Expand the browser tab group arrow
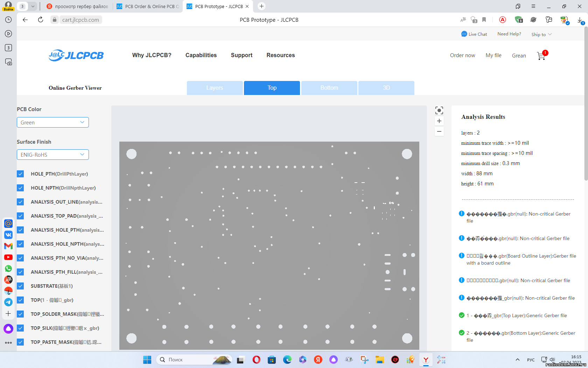 (x=33, y=6)
